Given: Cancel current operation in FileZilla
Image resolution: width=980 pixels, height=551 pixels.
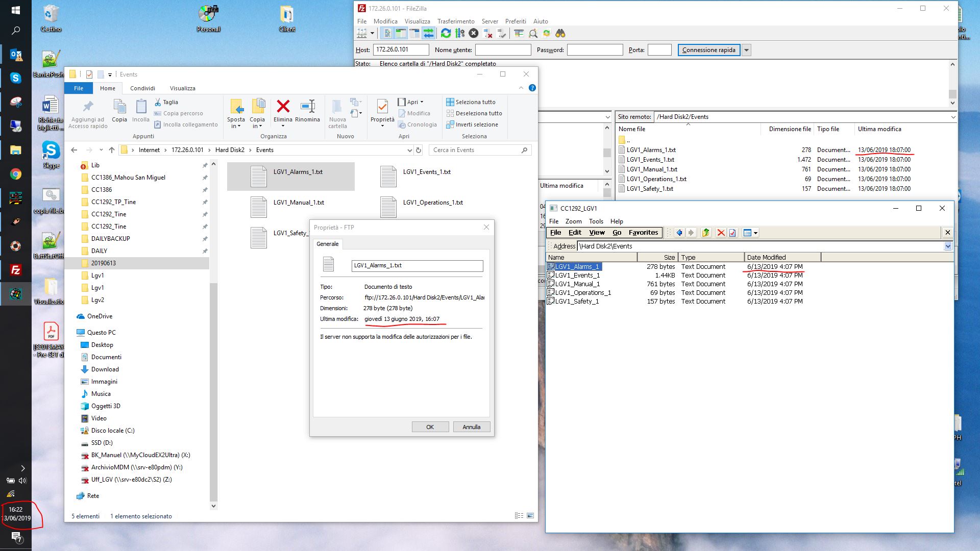Looking at the screenshot, I should (x=474, y=33).
